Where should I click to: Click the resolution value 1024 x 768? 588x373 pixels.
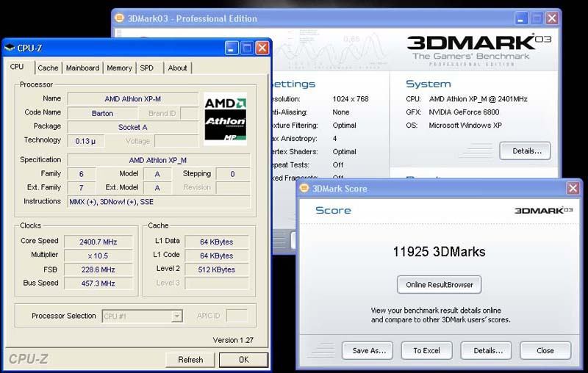pos(351,99)
